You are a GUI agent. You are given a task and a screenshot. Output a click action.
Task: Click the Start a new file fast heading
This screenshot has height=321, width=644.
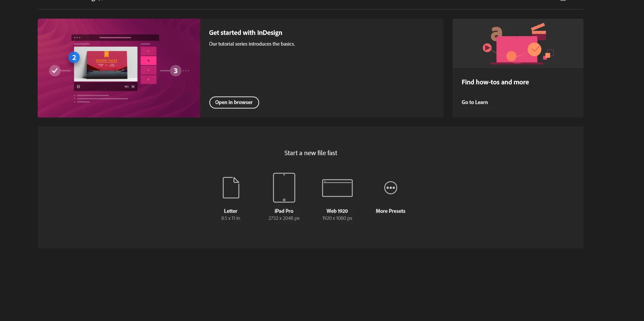click(x=311, y=153)
